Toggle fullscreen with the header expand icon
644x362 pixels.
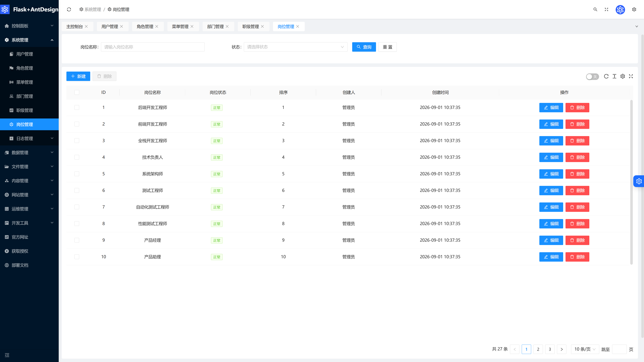coord(606,10)
